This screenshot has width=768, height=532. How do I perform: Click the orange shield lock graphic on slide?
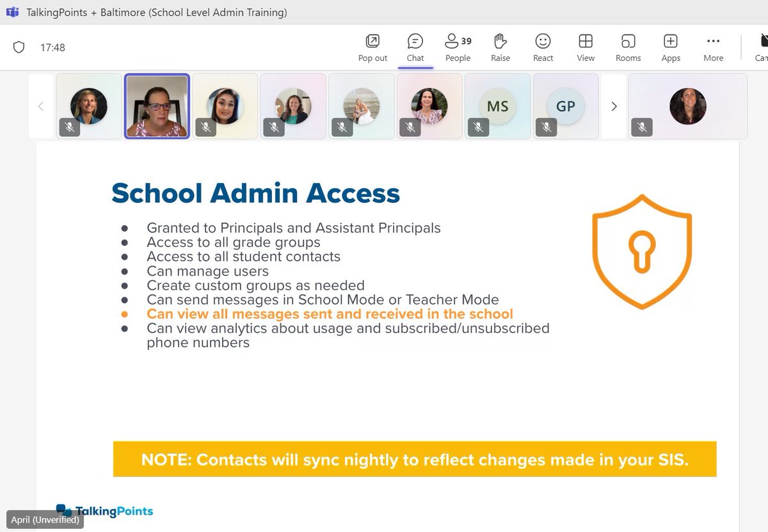coord(642,252)
